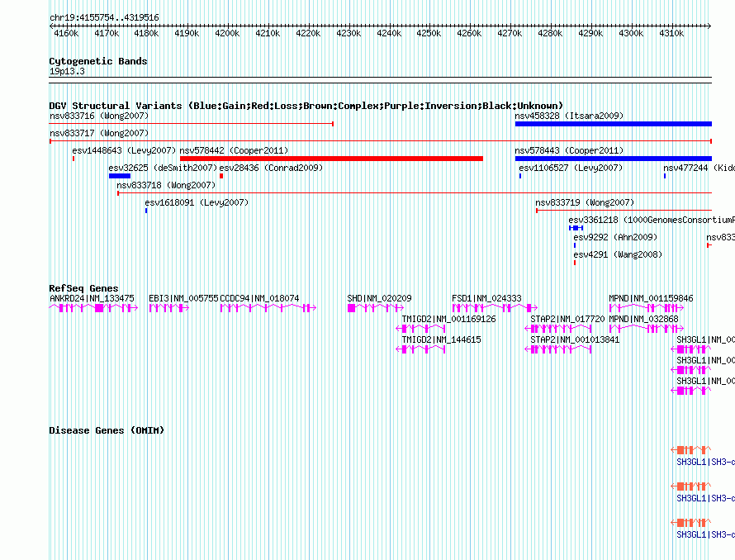Click the blue esv3361218 variant glyph

(576, 228)
